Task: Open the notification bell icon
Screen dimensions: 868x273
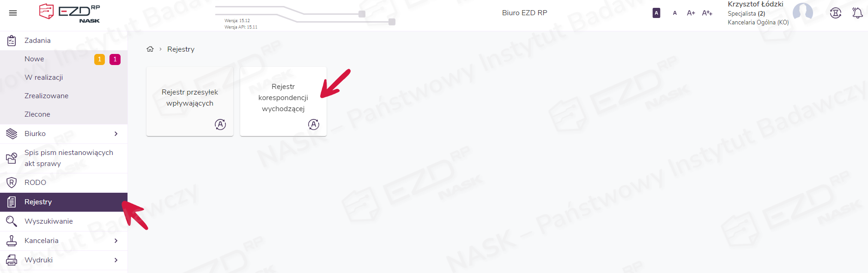Action: coord(857,13)
